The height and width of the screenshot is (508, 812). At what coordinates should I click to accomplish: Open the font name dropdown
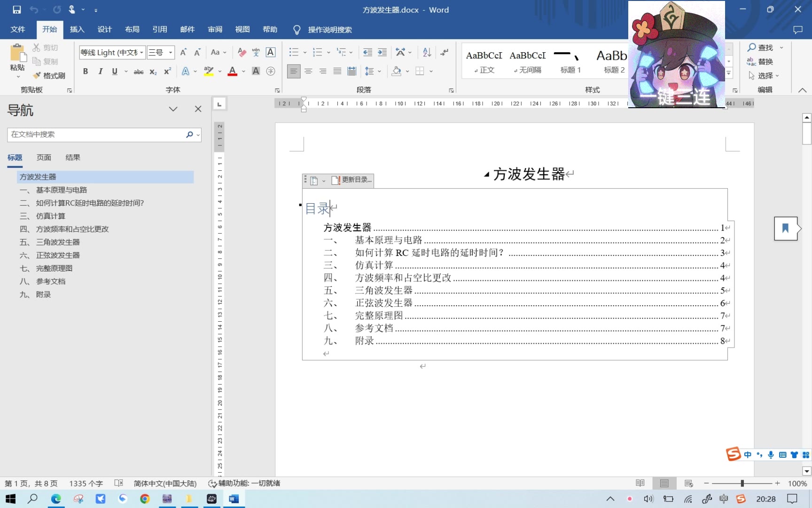(x=141, y=52)
